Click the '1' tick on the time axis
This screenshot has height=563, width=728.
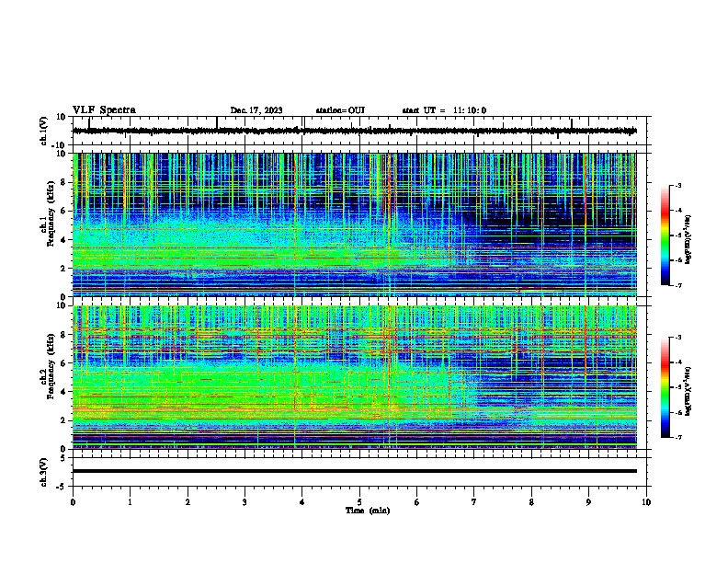[x=130, y=502]
